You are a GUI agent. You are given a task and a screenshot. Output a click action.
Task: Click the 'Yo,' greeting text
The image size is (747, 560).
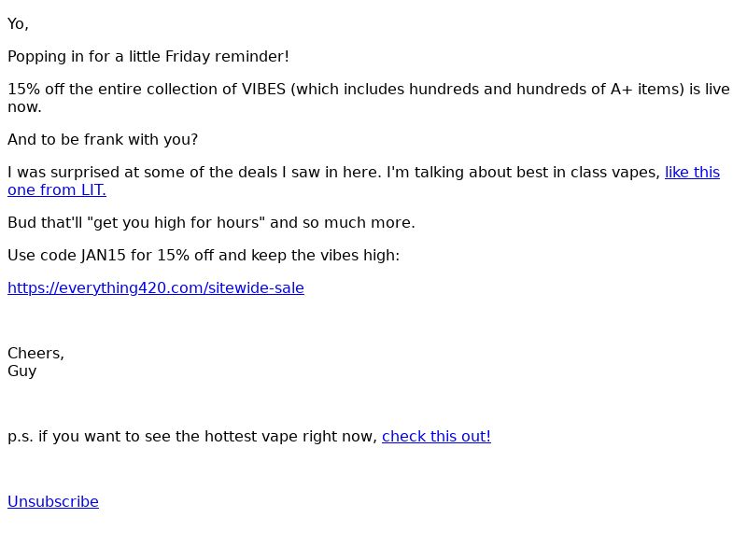[18, 24]
